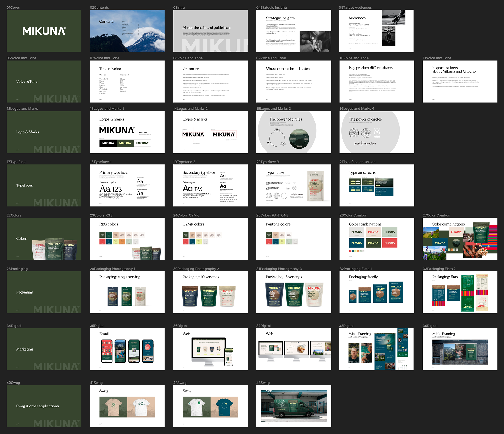Select the Audiences artboard
Image resolution: width=504 pixels, height=434 pixels.
(x=376, y=31)
